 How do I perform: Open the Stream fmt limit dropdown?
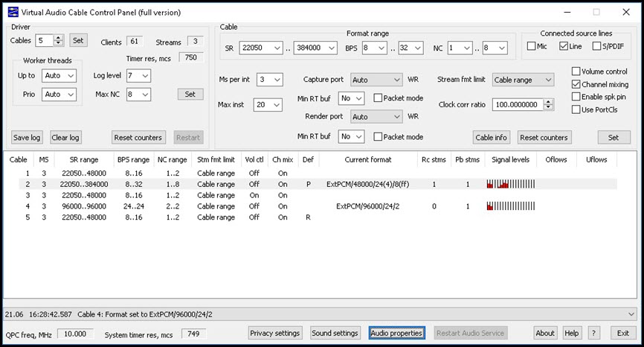coord(524,80)
